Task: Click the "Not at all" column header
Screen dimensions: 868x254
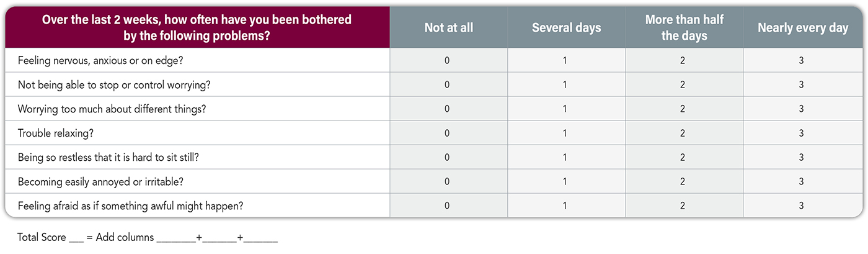Action: [x=448, y=28]
